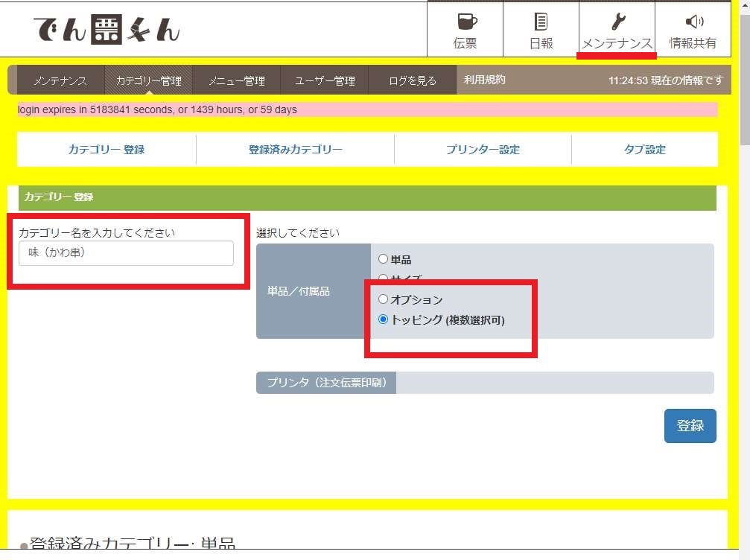Viewport: 750px width, 560px height.
Task: Click the プリンタ（注文伝票印刷）header
Action: pos(325,382)
